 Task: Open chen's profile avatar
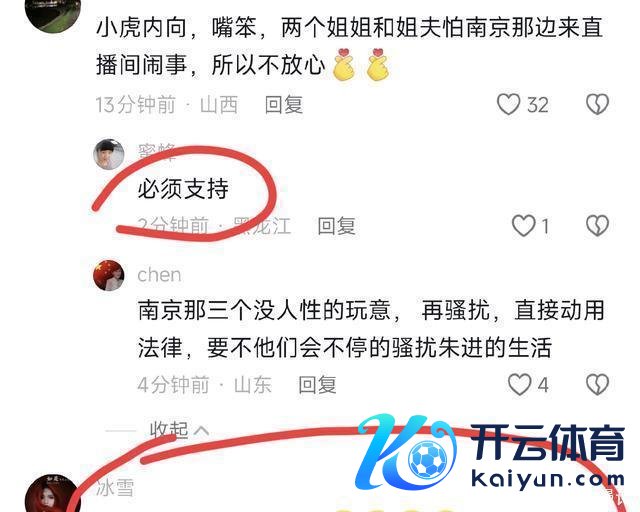(109, 275)
